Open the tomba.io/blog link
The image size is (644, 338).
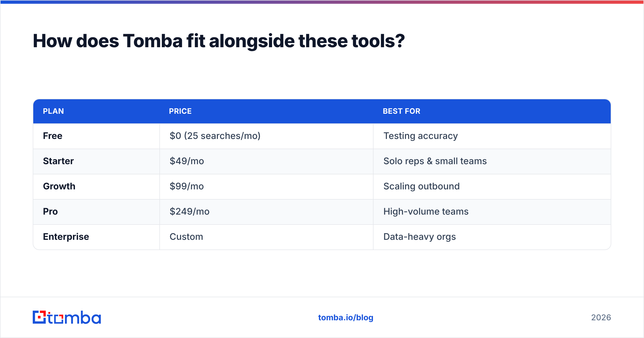click(346, 318)
